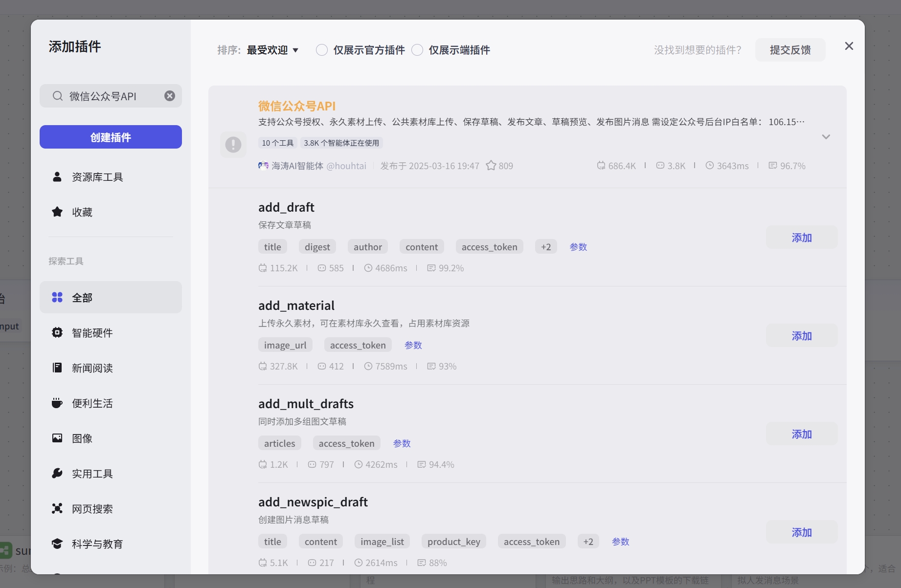
Task: Add the add_mult_drafts tool
Action: [802, 434]
